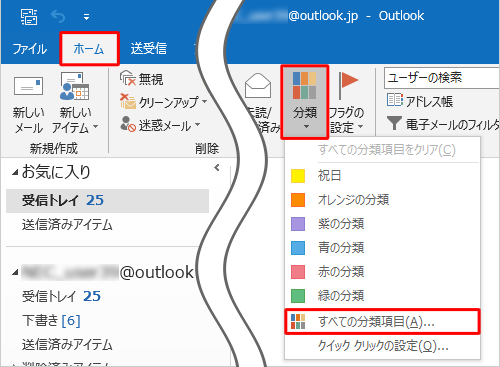Collapse the @outlook account tree
This screenshot has height=367, width=500.
(15, 273)
